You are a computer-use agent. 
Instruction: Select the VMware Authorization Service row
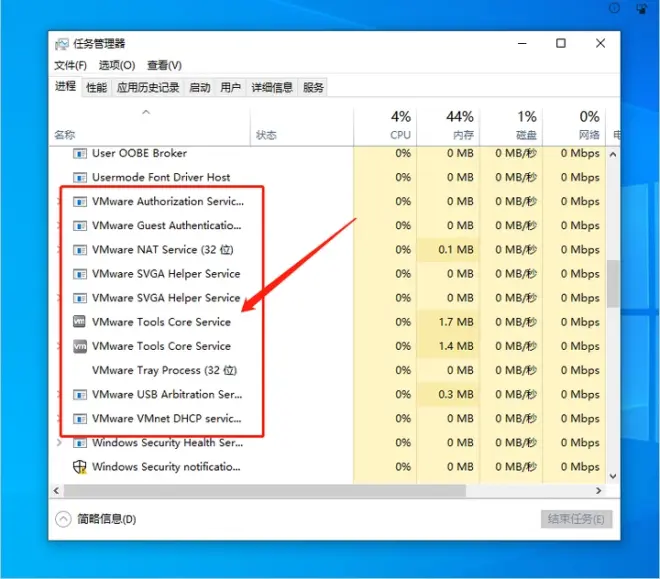[x=327, y=202]
